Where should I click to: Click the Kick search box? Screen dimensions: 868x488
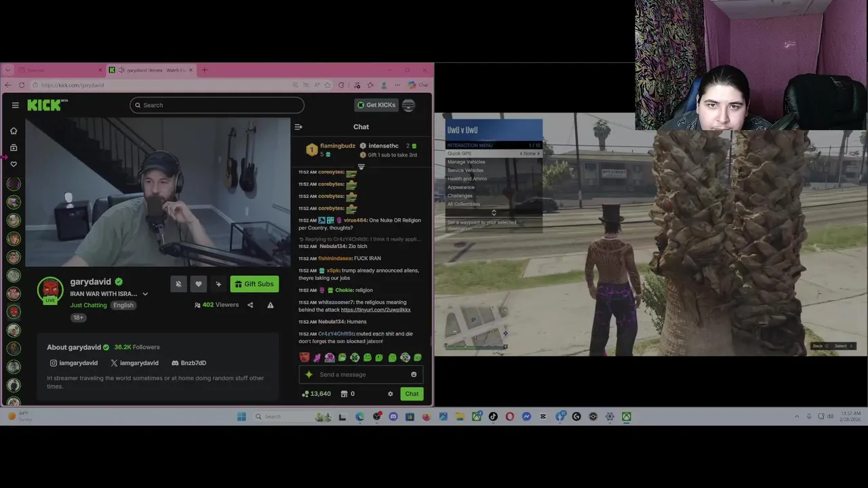click(217, 105)
